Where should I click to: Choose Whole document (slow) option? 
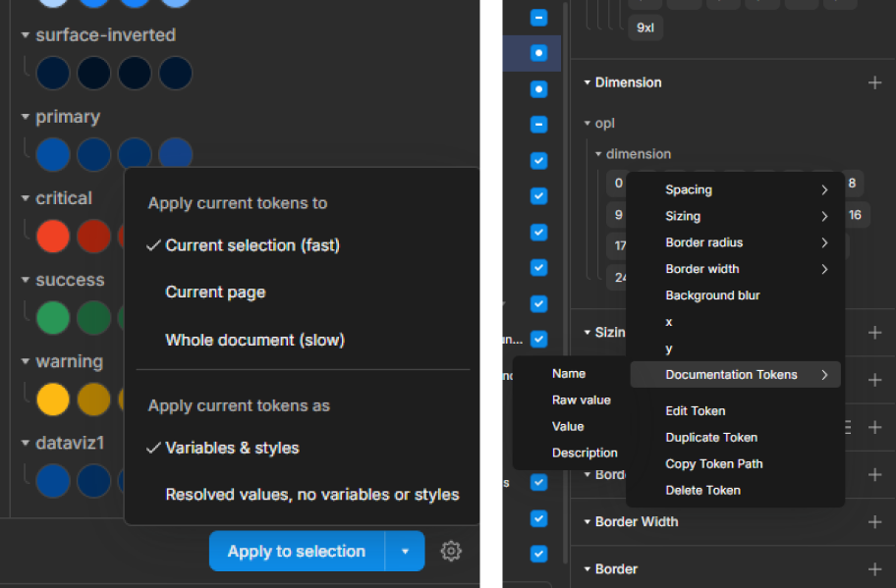[x=254, y=341]
